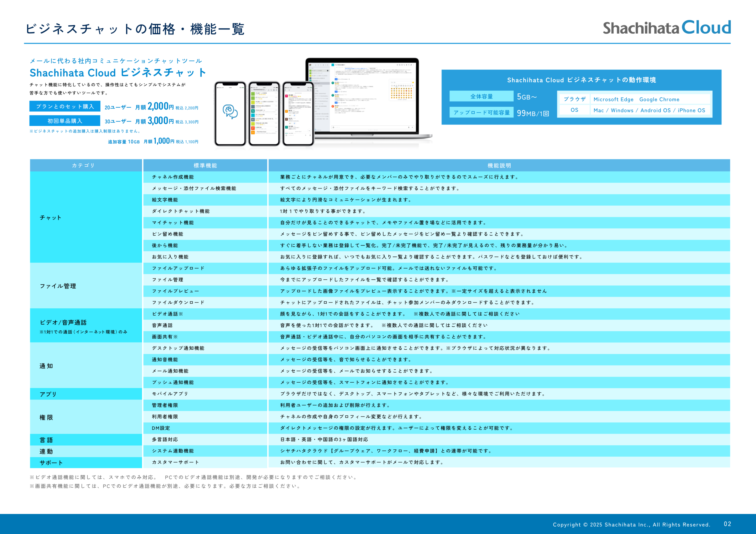Click the プランとのセット購入 button
This screenshot has width=756, height=534.
pos(65,106)
